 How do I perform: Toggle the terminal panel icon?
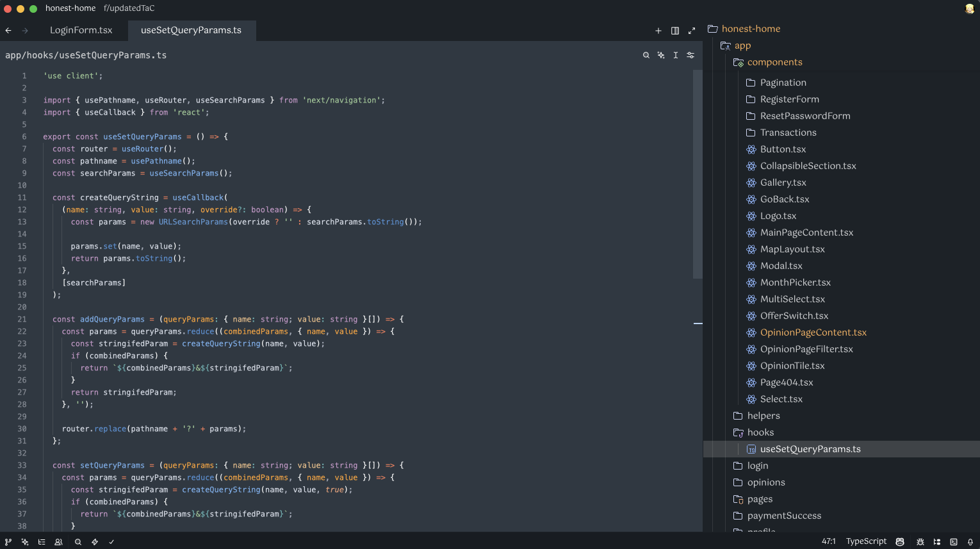click(954, 542)
